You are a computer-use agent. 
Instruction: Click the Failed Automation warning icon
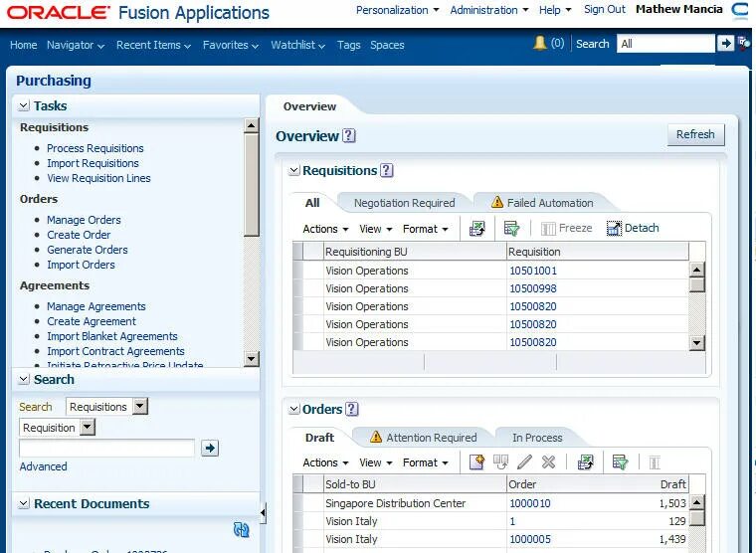coord(497,203)
